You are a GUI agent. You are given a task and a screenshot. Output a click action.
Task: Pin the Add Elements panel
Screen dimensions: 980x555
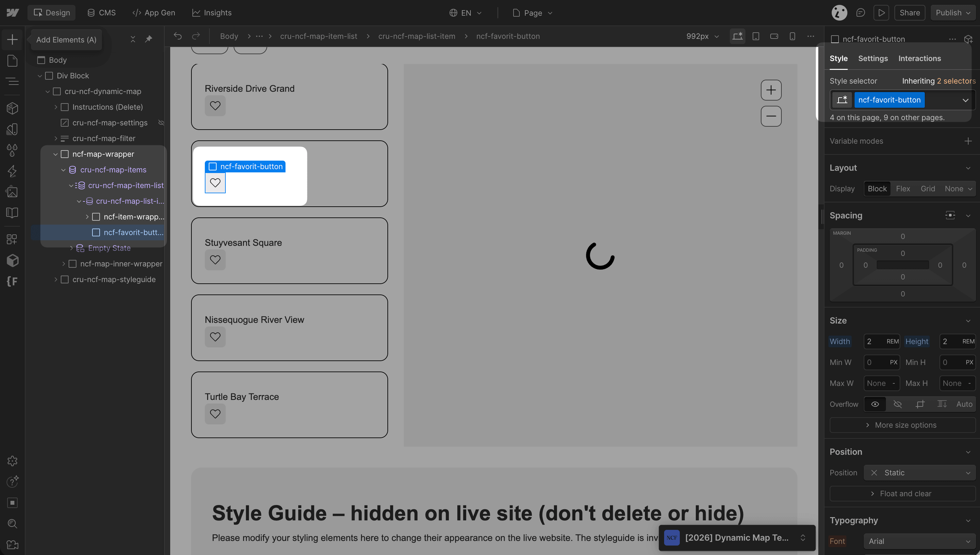(x=149, y=39)
